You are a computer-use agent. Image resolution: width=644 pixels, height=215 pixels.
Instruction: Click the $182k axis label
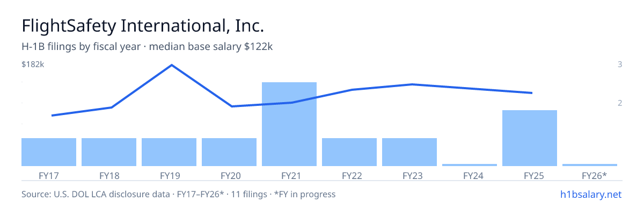pos(32,64)
